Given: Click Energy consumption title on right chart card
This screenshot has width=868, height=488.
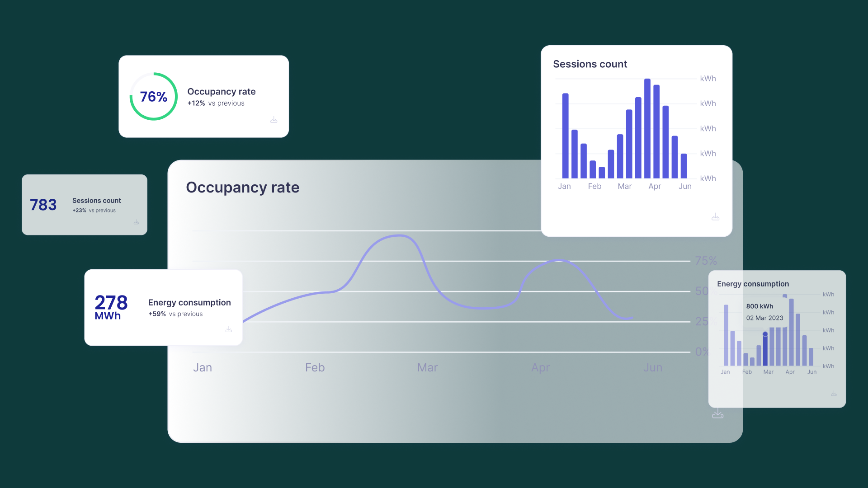Looking at the screenshot, I should point(753,284).
